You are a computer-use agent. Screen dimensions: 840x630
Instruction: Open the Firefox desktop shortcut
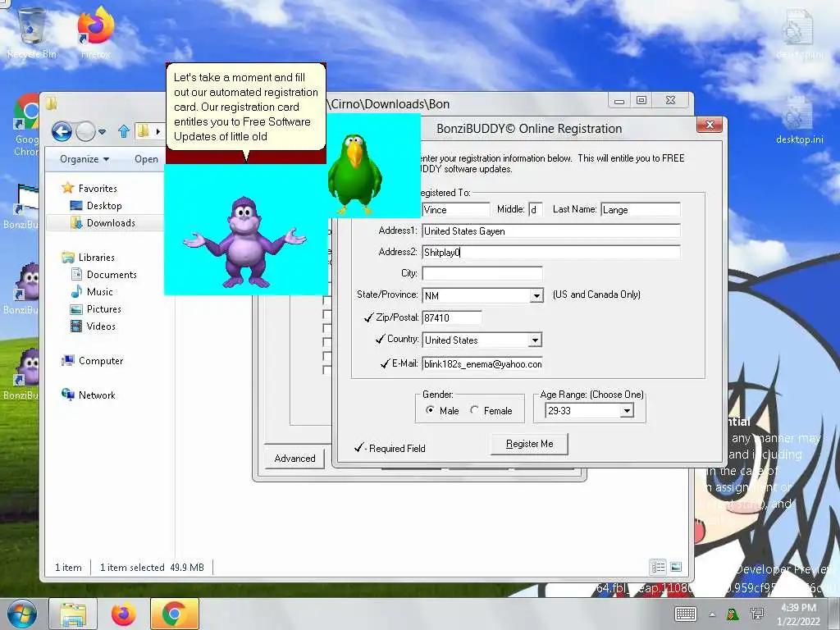pos(96,32)
